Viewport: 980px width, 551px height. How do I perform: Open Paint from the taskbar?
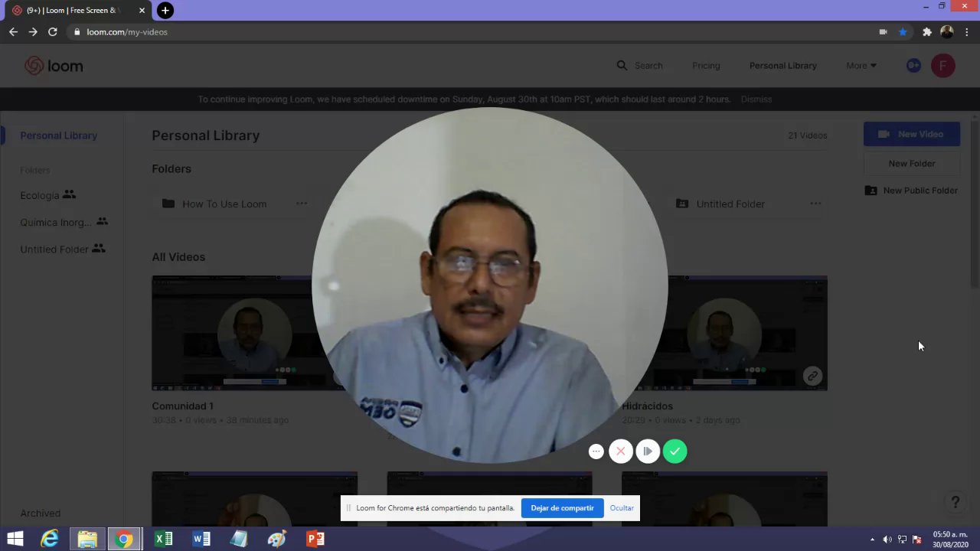277,540
